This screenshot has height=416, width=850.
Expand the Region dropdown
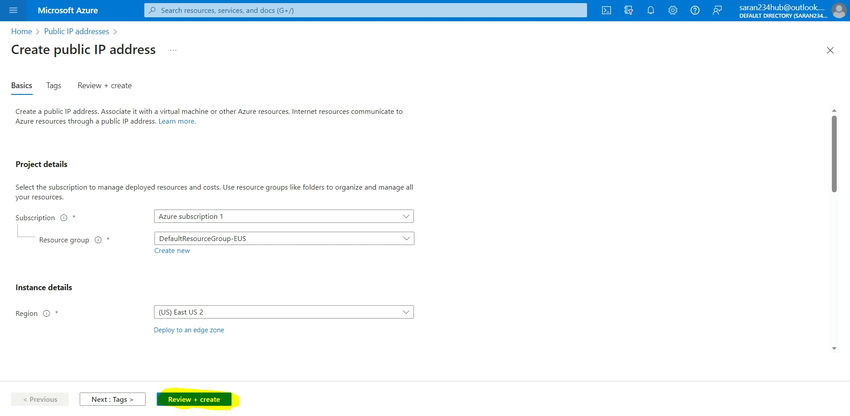pos(284,312)
